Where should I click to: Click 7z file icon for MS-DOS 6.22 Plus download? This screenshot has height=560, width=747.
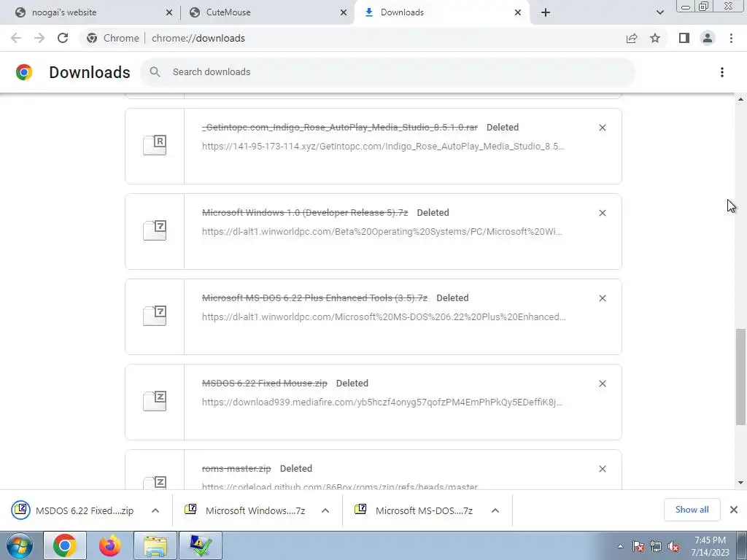[155, 316]
